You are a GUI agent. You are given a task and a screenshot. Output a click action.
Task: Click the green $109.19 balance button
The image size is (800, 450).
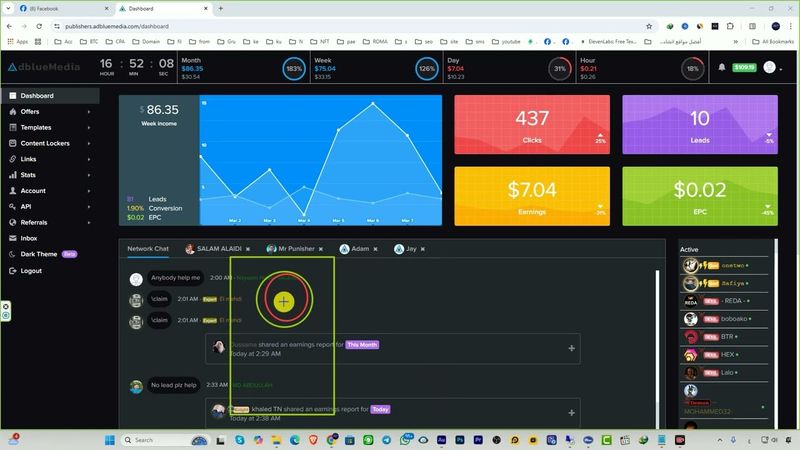point(744,68)
